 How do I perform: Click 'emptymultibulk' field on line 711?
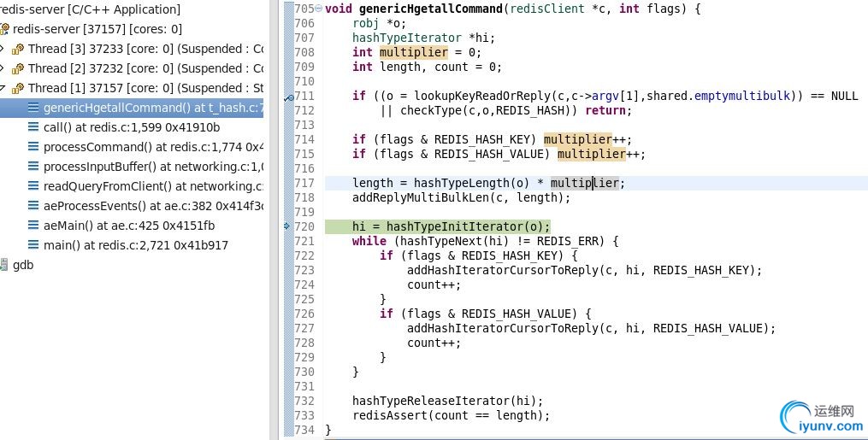pyautogui.click(x=742, y=96)
